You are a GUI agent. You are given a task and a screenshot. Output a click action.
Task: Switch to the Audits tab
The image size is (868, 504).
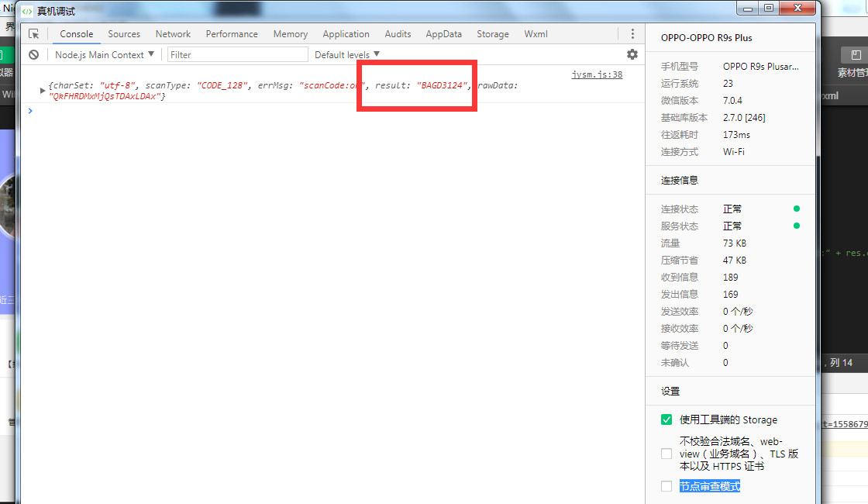pyautogui.click(x=398, y=34)
